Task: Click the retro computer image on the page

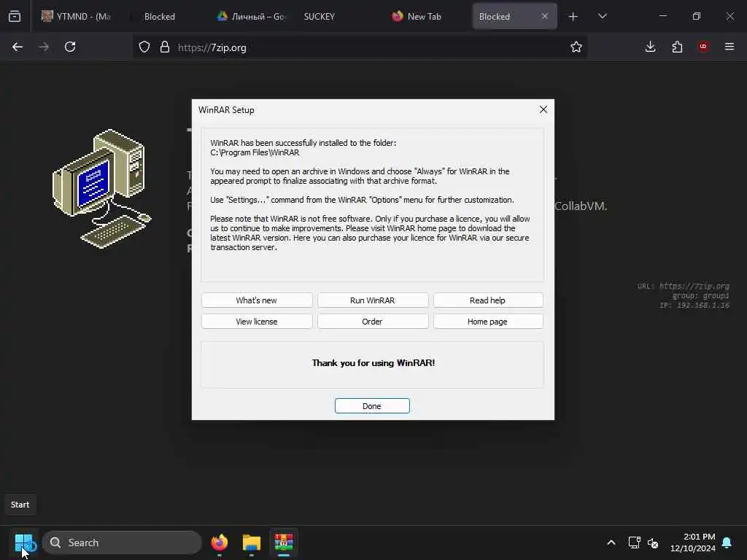Action: pyautogui.click(x=101, y=189)
